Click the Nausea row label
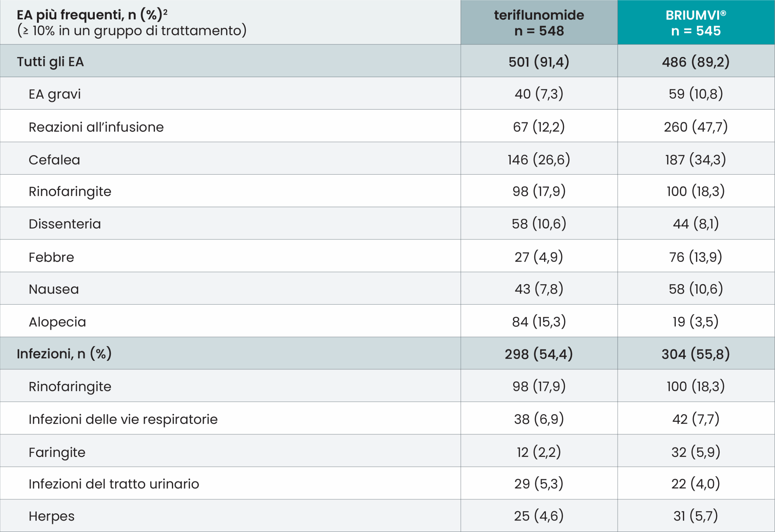 [54, 289]
